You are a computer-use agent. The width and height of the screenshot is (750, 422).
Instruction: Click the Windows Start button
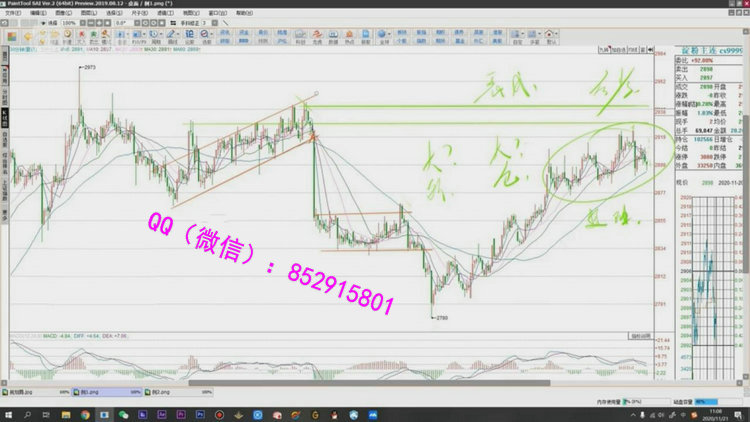point(8,413)
